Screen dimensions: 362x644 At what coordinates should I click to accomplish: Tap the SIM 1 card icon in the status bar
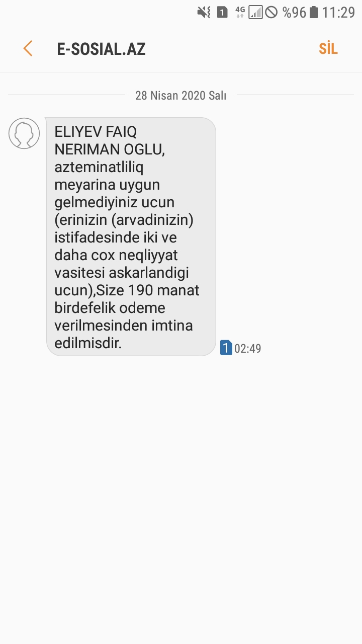click(222, 12)
